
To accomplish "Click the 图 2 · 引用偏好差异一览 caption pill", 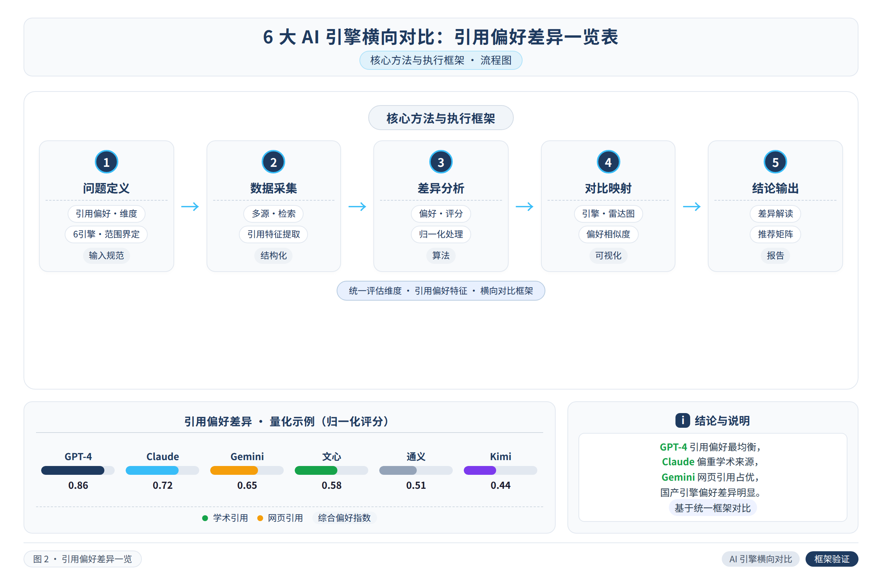I will (x=82, y=559).
